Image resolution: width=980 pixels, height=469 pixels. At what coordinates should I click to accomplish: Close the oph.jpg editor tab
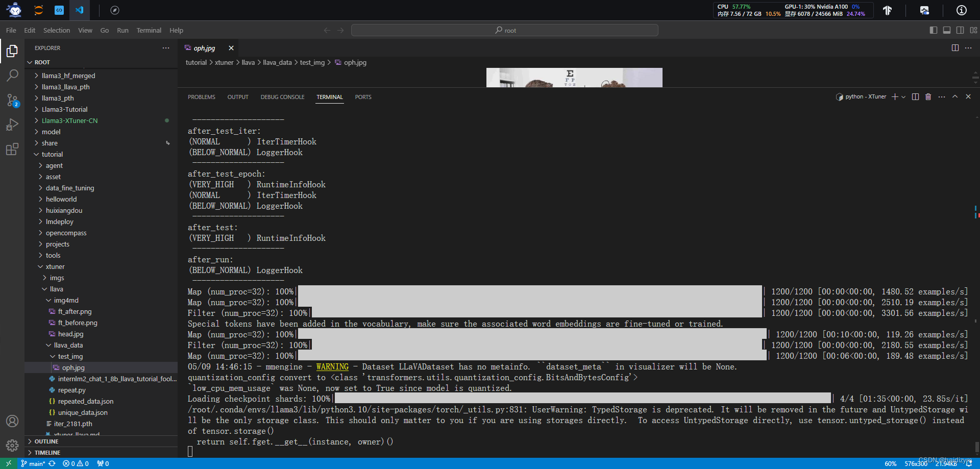coord(231,48)
